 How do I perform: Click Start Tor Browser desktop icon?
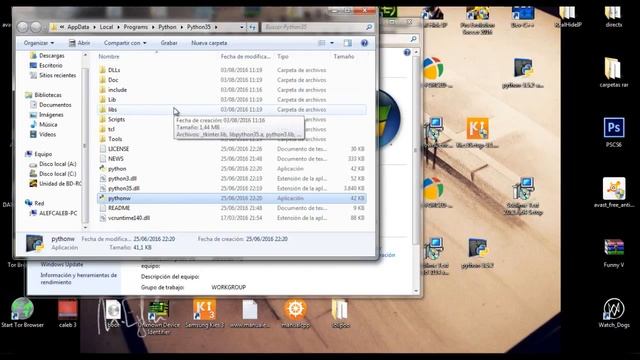[22, 313]
